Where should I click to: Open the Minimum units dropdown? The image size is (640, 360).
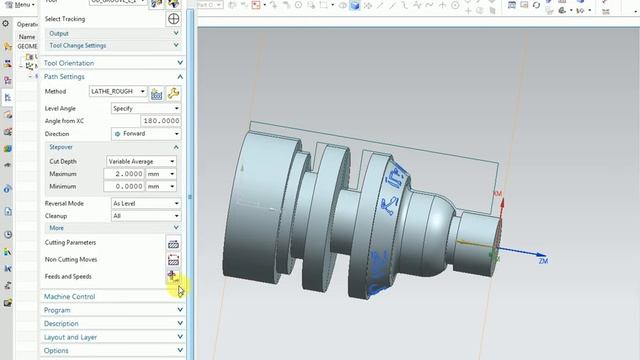(x=161, y=187)
